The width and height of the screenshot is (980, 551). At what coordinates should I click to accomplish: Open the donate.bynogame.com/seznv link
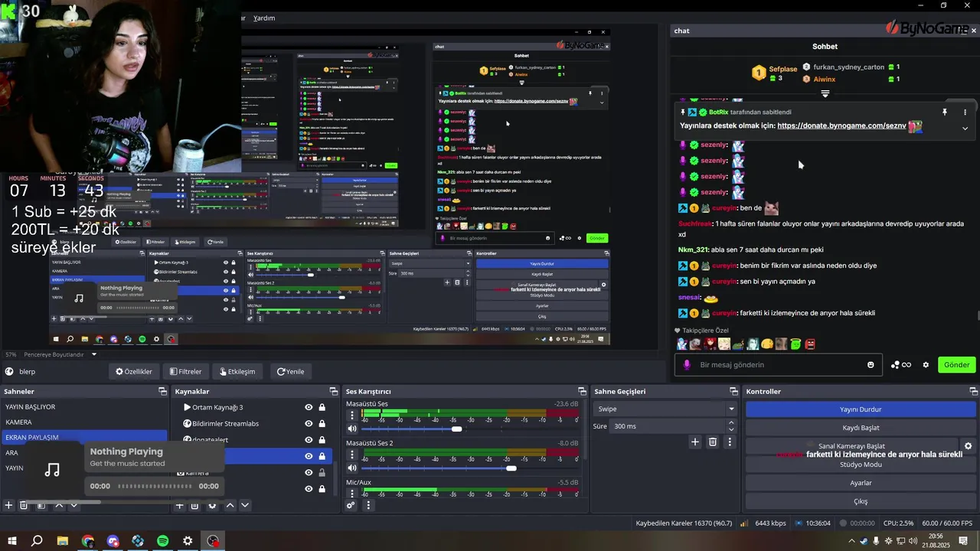pyautogui.click(x=841, y=126)
